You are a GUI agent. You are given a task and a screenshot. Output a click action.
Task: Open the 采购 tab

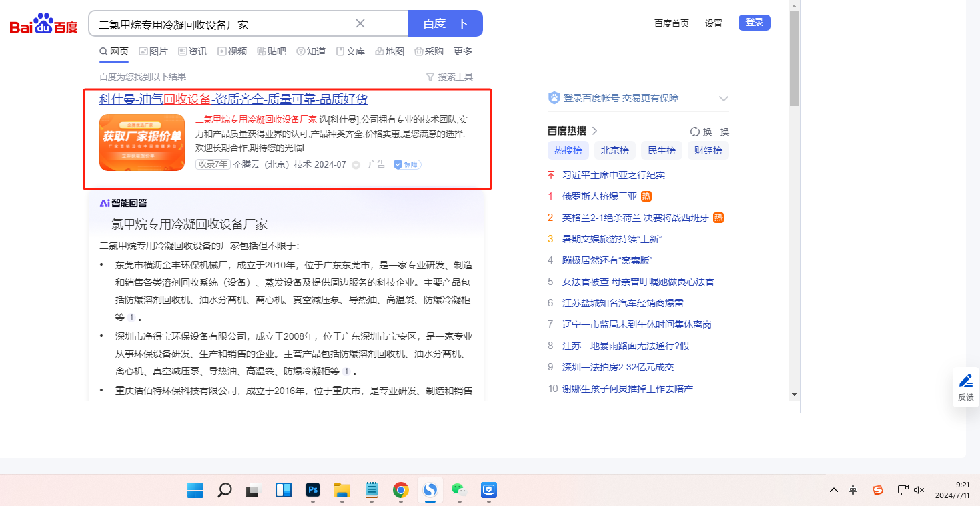tap(429, 51)
